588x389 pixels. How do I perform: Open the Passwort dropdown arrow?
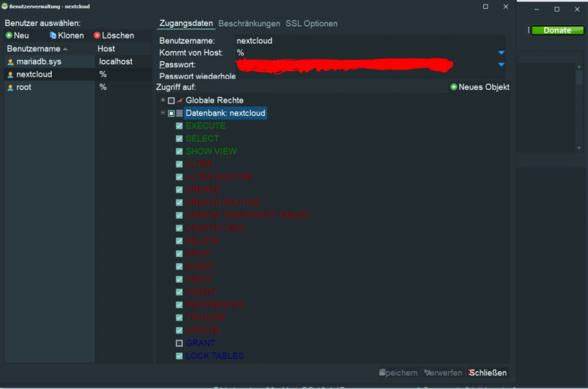click(x=502, y=65)
